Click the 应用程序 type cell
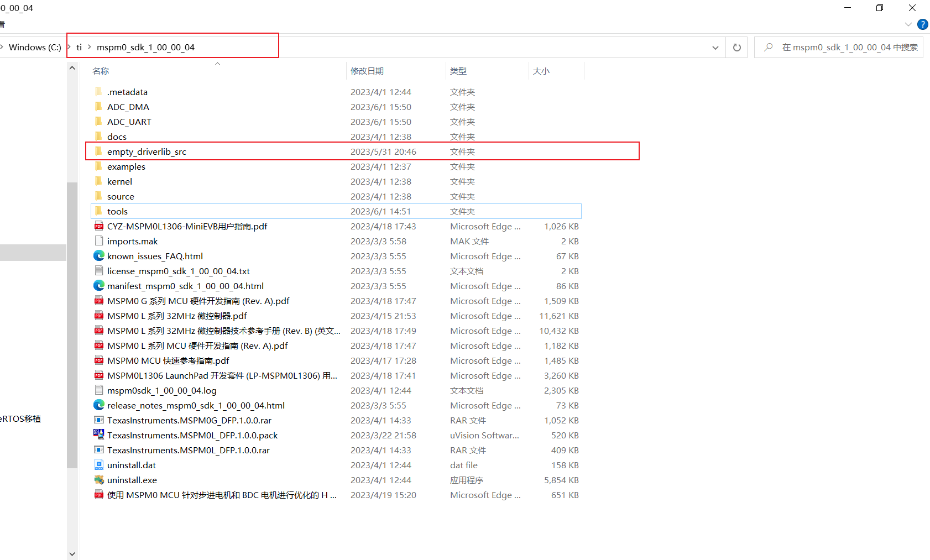This screenshot has height=560, width=930. [467, 480]
